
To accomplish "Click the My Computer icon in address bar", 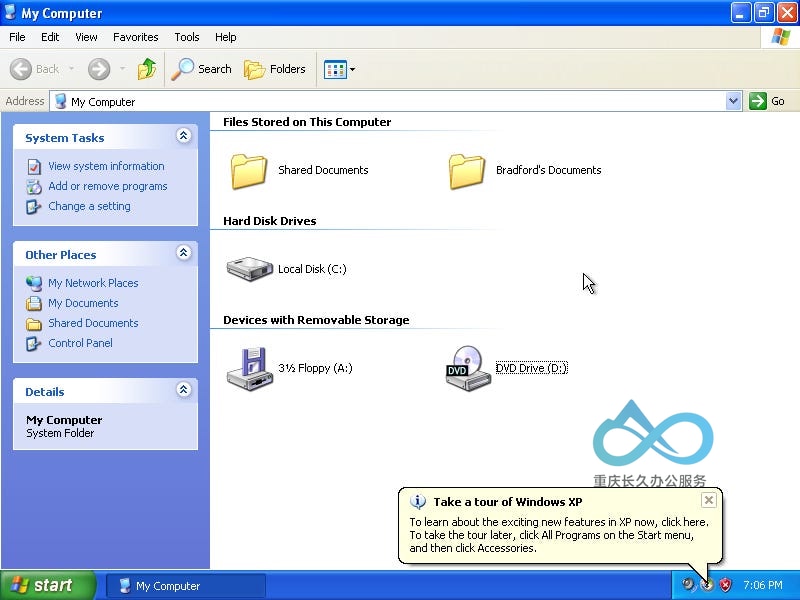I will [x=61, y=101].
